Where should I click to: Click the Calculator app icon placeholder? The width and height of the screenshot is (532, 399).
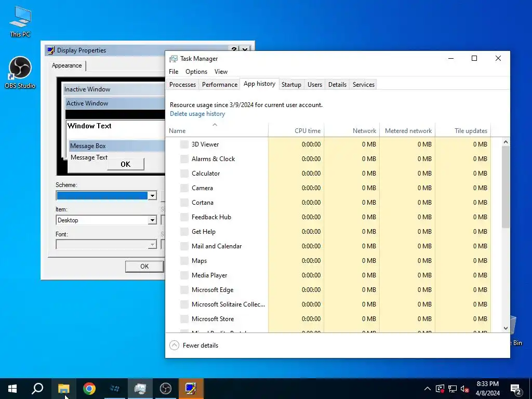tap(184, 174)
